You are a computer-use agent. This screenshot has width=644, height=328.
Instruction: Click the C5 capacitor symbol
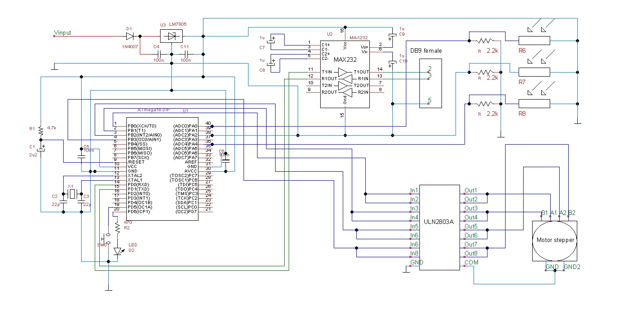[x=81, y=157]
